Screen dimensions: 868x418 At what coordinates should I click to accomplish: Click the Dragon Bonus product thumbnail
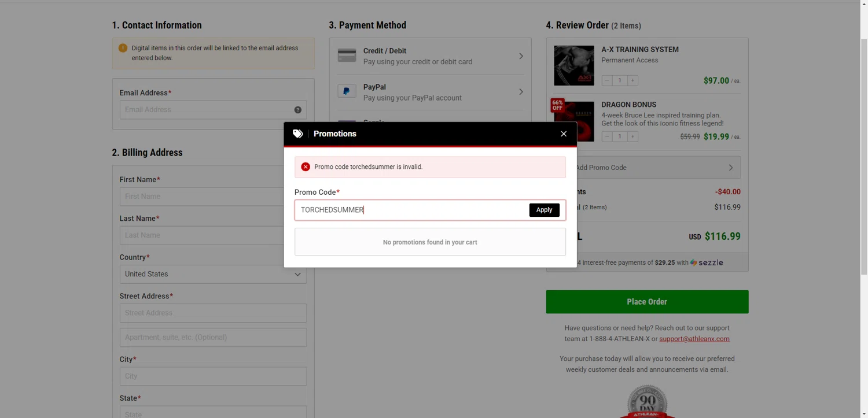tap(574, 121)
